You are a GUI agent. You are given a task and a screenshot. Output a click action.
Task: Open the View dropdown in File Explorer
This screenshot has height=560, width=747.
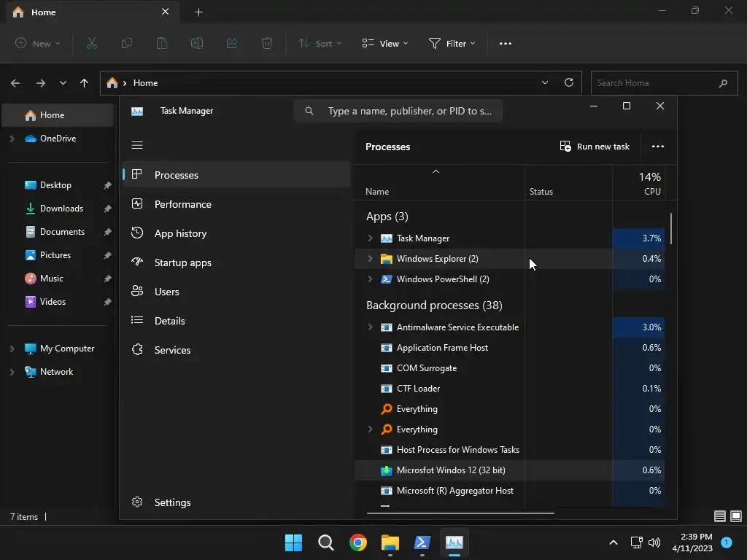point(385,43)
